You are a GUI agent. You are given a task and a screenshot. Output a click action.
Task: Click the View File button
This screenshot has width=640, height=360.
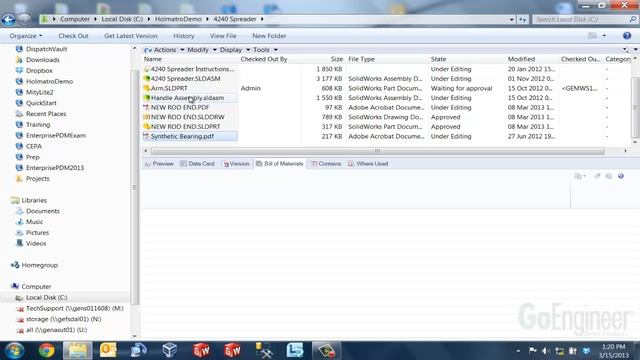pos(223,36)
